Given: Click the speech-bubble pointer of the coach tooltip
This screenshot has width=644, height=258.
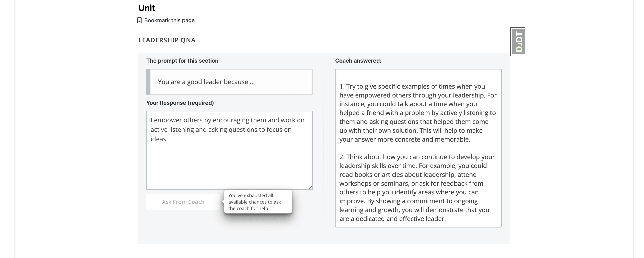Looking at the screenshot, I should tap(223, 202).
